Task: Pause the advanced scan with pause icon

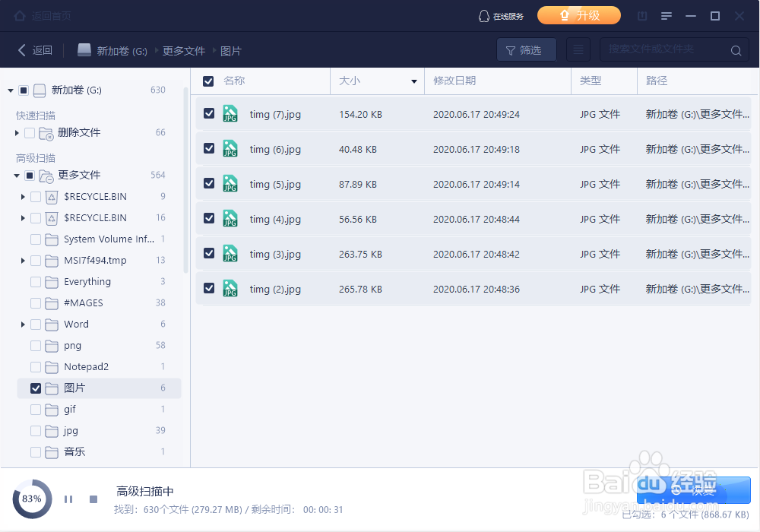Action: coord(68,499)
